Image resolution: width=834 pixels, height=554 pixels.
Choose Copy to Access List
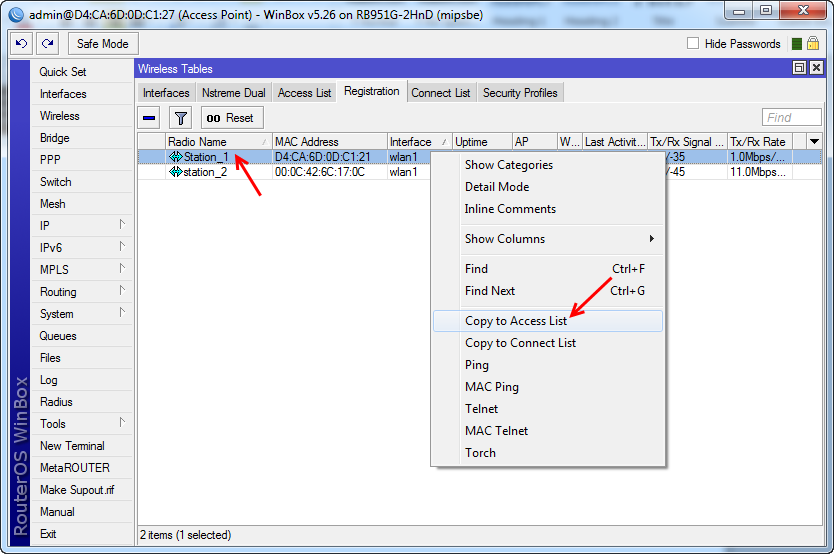point(548,321)
